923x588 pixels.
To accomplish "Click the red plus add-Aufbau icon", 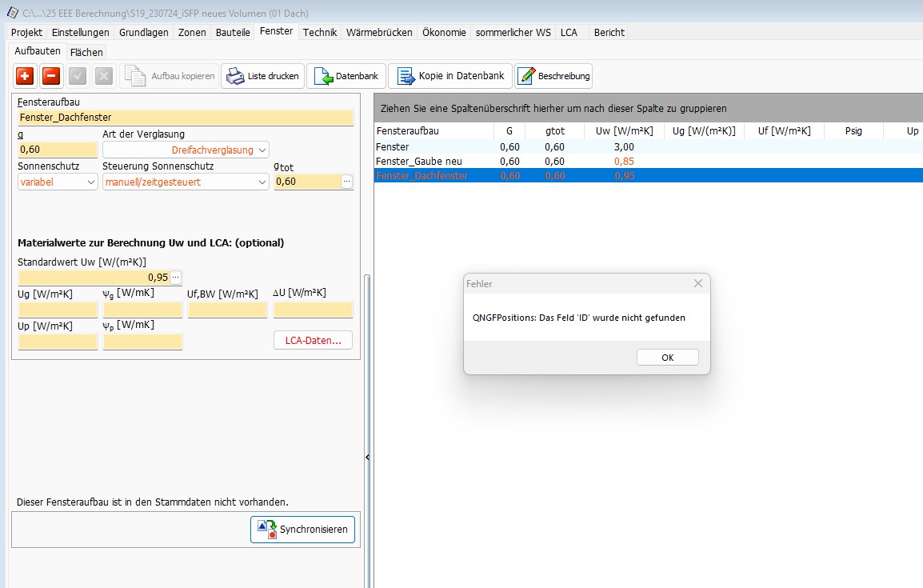I will tap(25, 76).
